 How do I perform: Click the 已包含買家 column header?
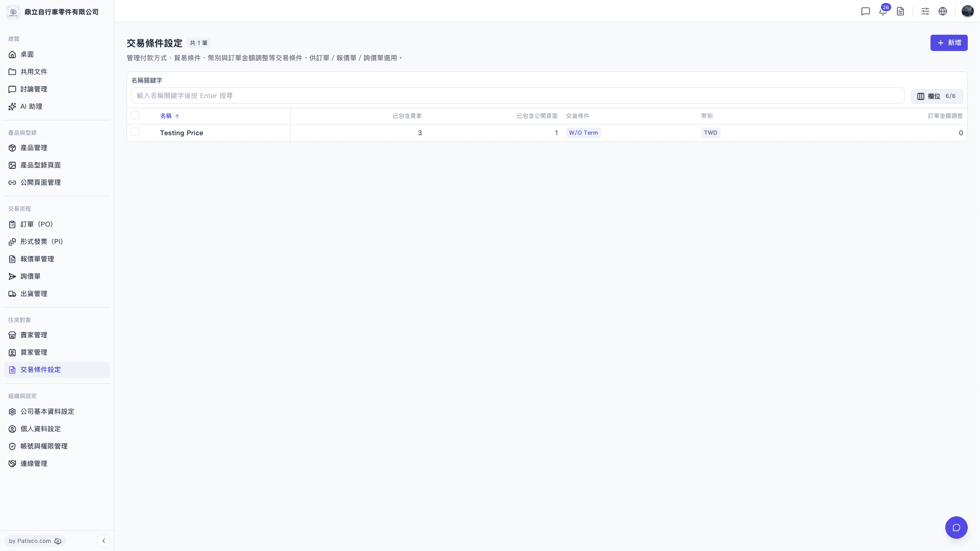pos(407,116)
